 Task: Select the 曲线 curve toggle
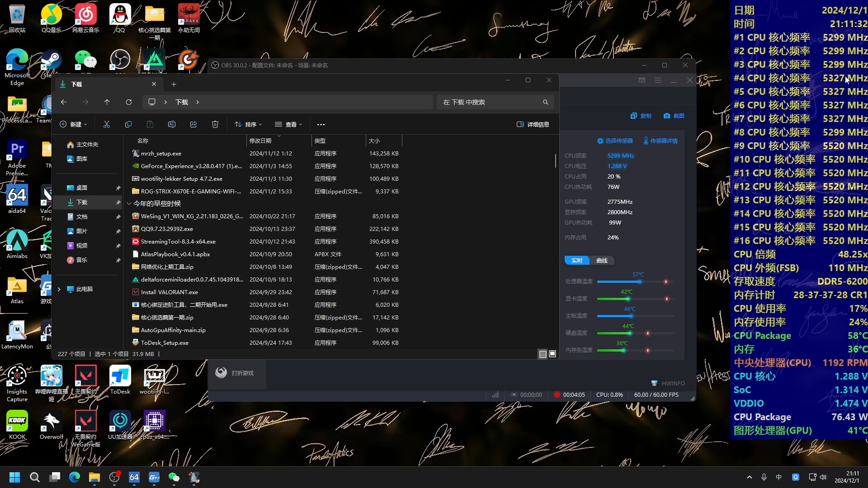tap(602, 261)
